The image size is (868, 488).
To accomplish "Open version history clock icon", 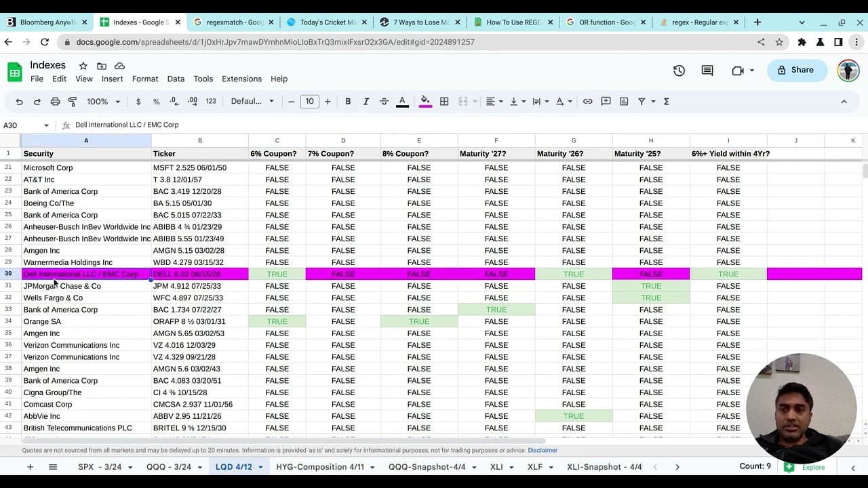I will [679, 70].
